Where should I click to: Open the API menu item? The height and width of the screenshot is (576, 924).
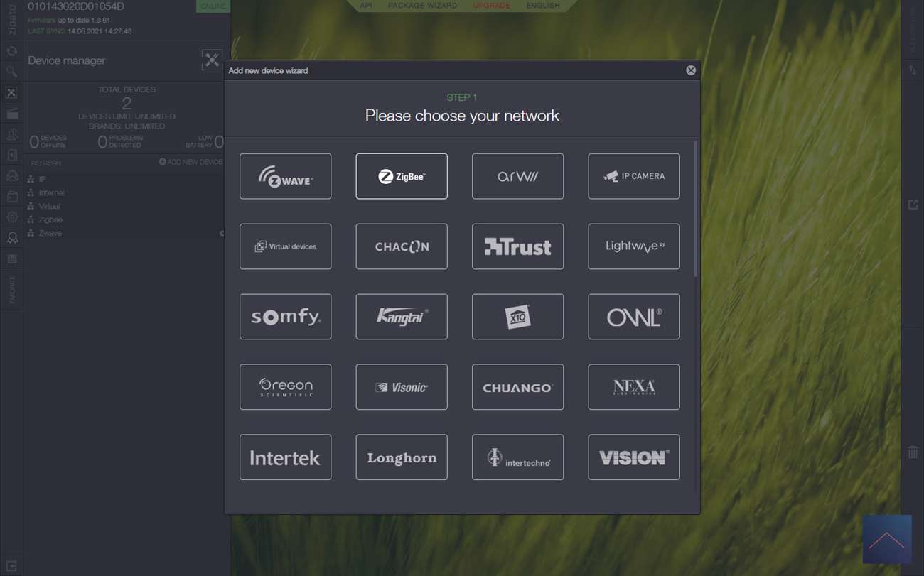click(366, 6)
